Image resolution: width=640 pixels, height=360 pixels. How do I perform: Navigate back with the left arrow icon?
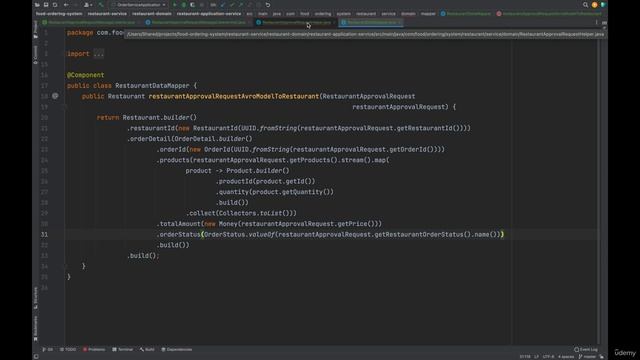coord(66,5)
